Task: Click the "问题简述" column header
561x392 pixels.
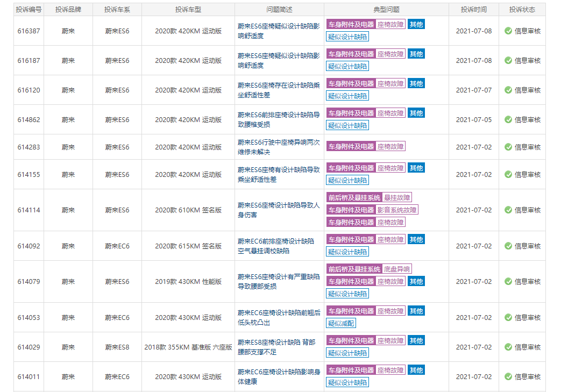Action: [280, 10]
